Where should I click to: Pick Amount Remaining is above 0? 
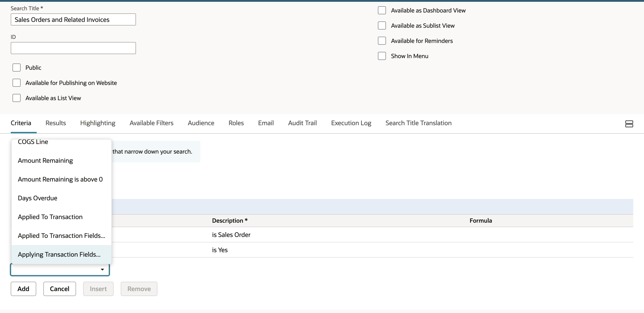click(x=61, y=179)
